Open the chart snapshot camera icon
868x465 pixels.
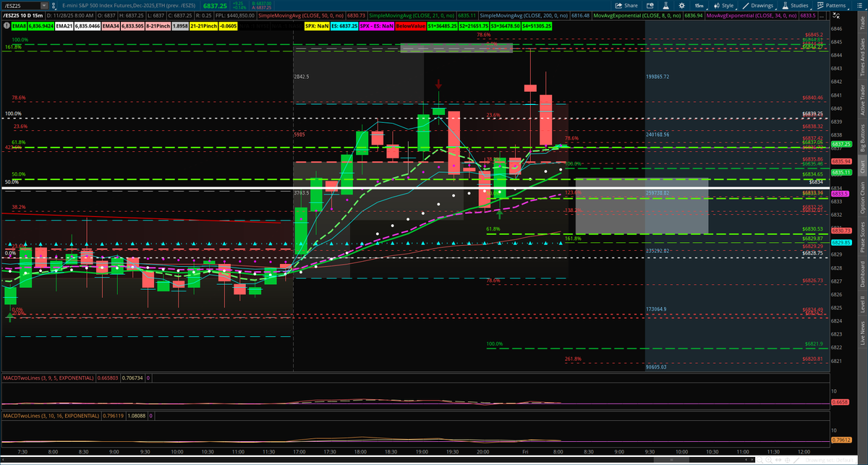pos(650,5)
